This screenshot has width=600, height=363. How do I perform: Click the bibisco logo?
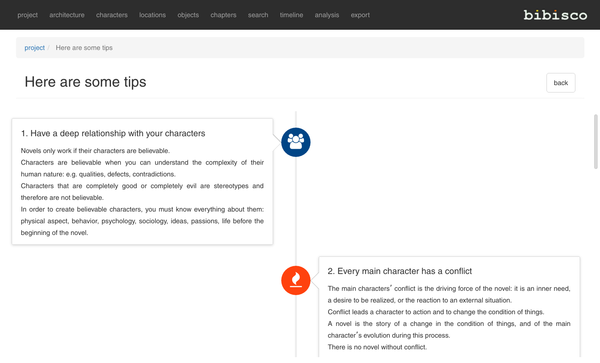(555, 15)
